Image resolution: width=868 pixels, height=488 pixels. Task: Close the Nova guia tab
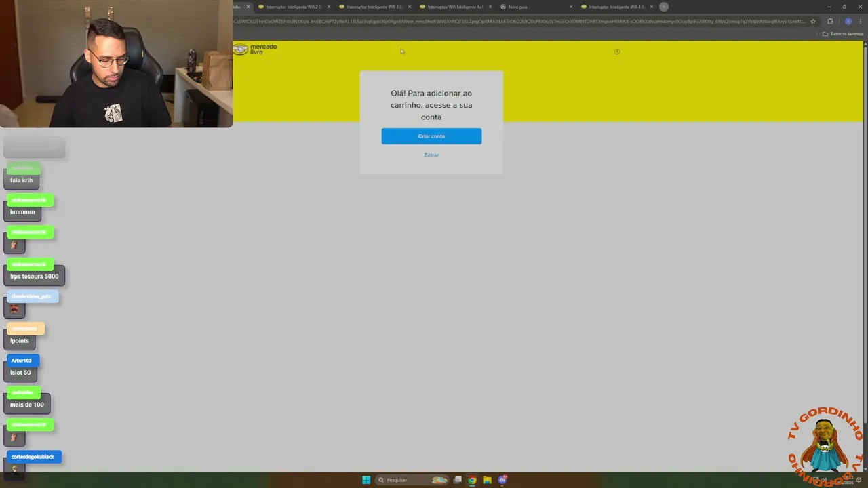tap(571, 7)
